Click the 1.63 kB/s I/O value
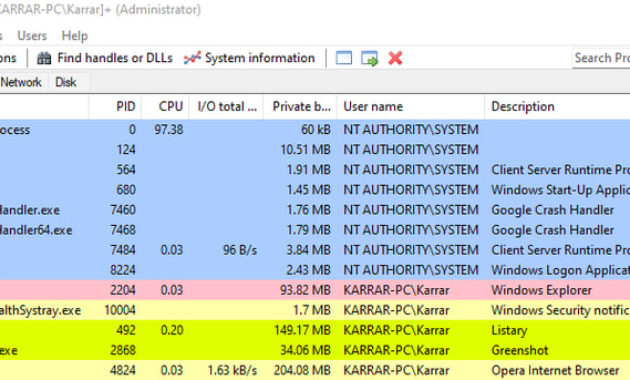Viewport: 630px width, 380px height. [x=232, y=370]
